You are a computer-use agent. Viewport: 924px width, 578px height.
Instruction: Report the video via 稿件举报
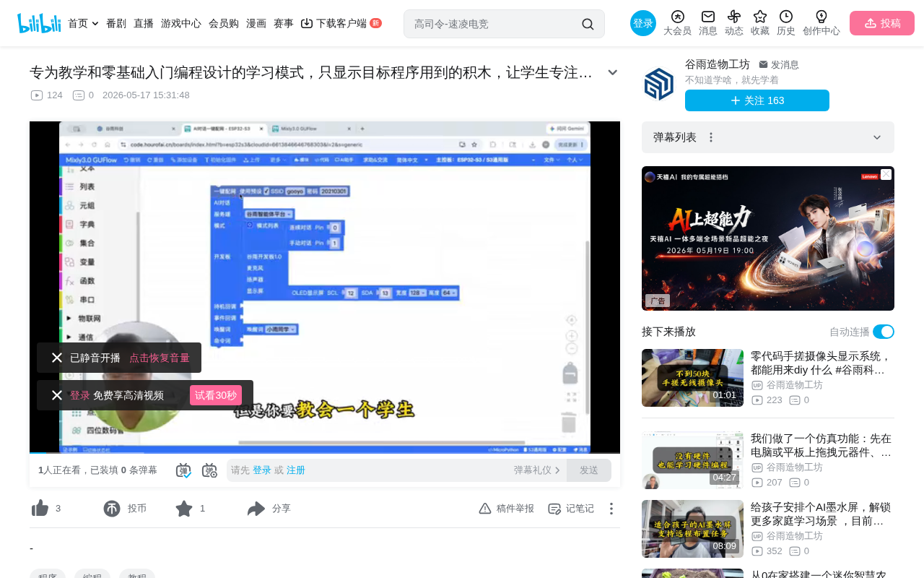click(507, 509)
